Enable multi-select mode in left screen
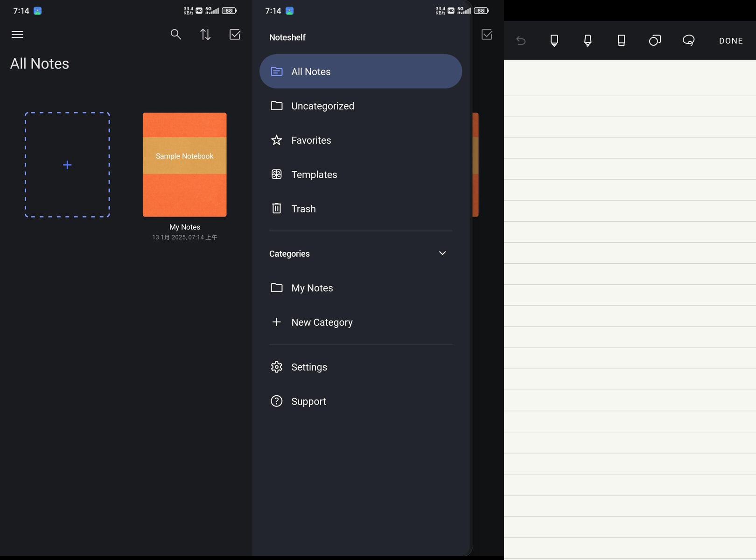756x560 pixels. coord(235,35)
